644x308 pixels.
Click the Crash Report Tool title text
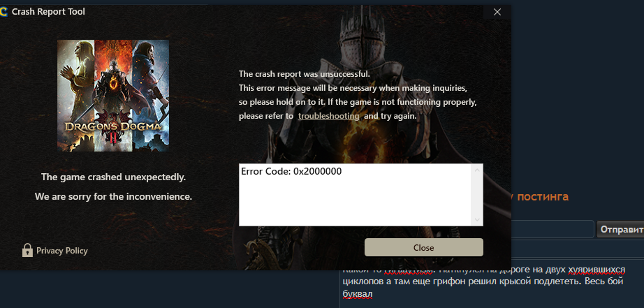click(x=48, y=11)
